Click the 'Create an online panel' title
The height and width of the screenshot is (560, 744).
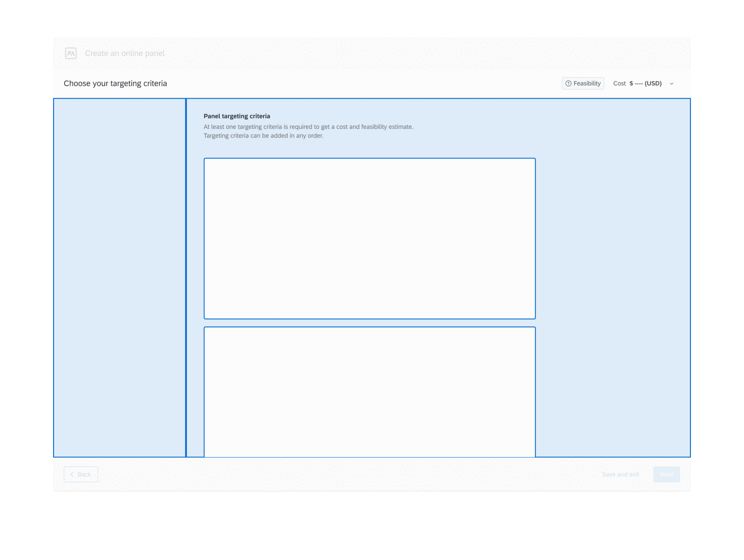point(125,53)
